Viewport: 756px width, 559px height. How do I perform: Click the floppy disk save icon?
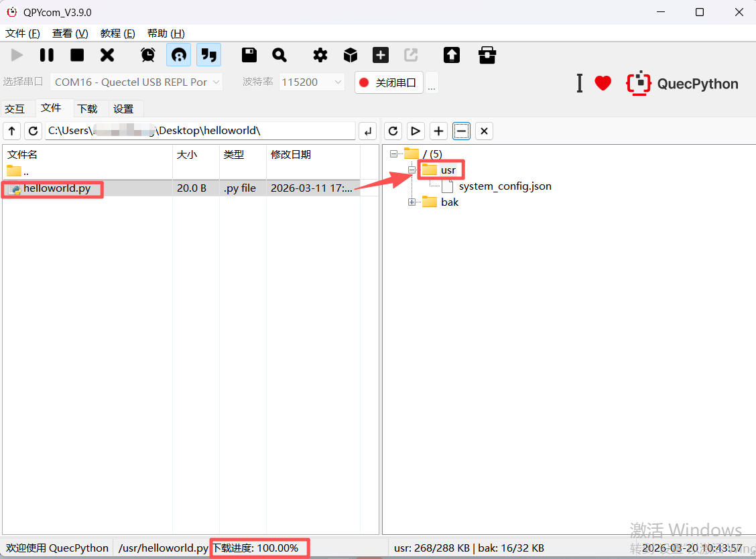point(249,55)
